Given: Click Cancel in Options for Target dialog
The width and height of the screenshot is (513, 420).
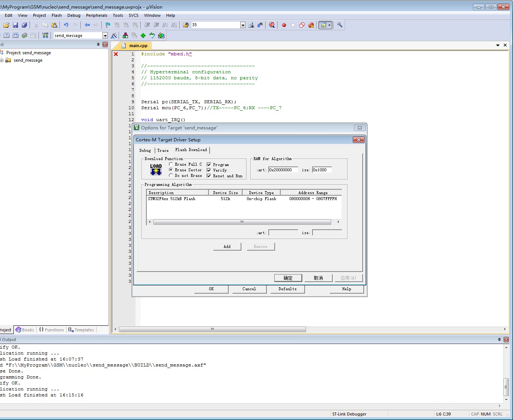Looking at the screenshot, I should pyautogui.click(x=249, y=289).
